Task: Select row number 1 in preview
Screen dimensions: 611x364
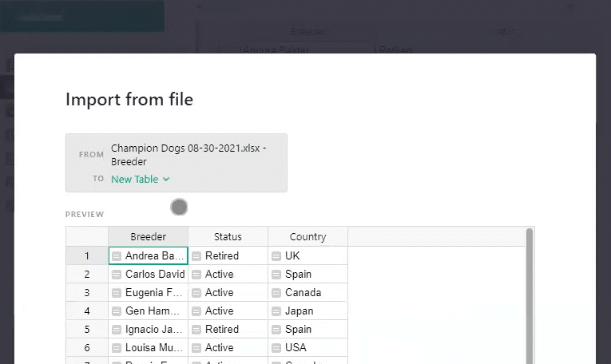Action: (87, 256)
